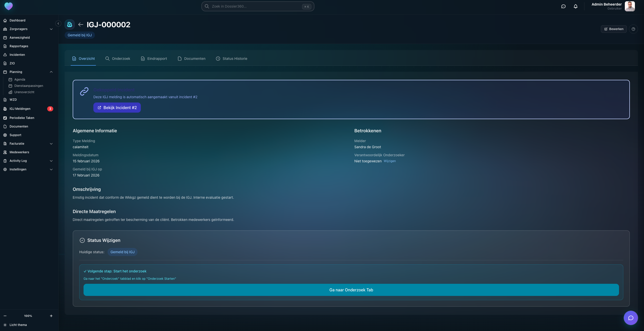The width and height of the screenshot is (644, 331).
Task: Switch to Licht thema
Action: tap(18, 325)
